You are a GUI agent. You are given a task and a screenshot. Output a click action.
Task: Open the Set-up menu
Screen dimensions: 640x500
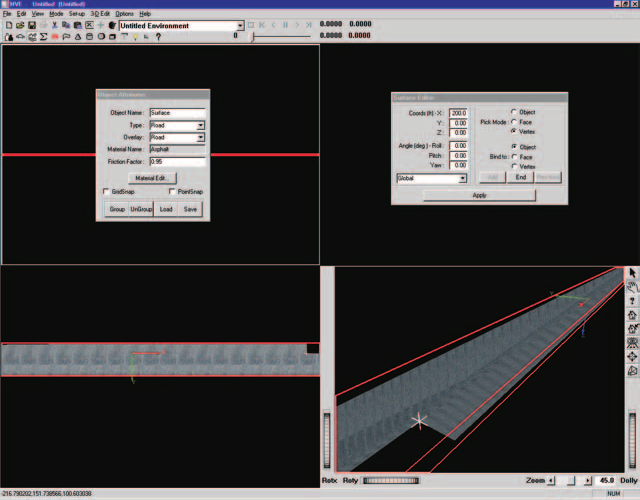(x=77, y=14)
